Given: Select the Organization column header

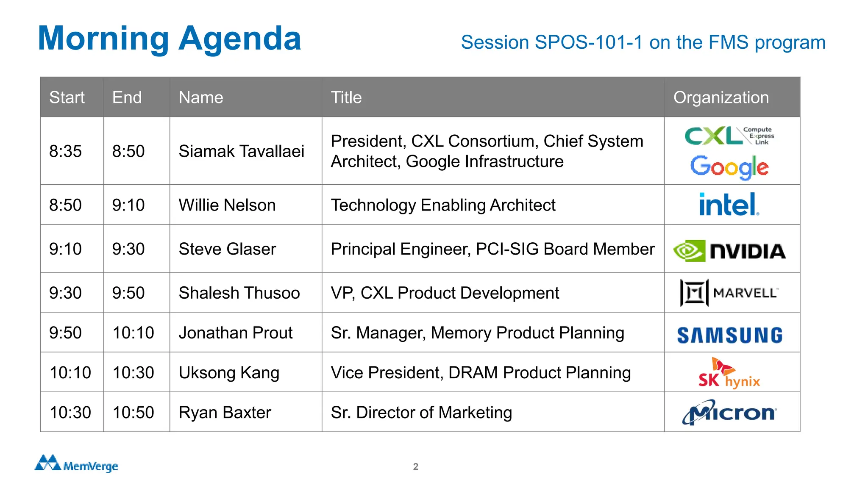Looking at the screenshot, I should pos(721,97).
